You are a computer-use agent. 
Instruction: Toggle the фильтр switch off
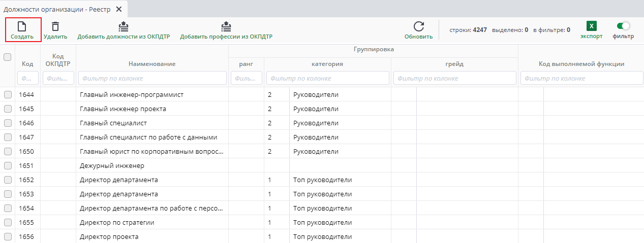[623, 26]
